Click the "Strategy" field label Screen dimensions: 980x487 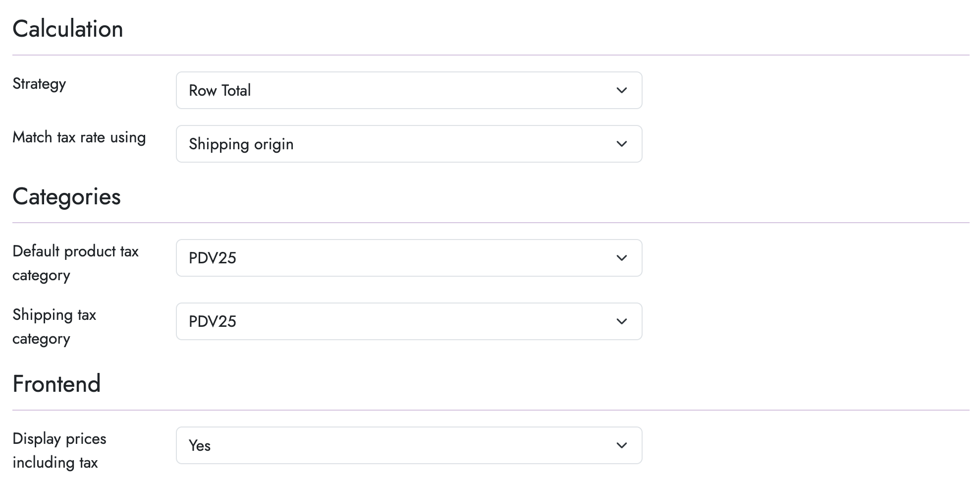tap(39, 84)
